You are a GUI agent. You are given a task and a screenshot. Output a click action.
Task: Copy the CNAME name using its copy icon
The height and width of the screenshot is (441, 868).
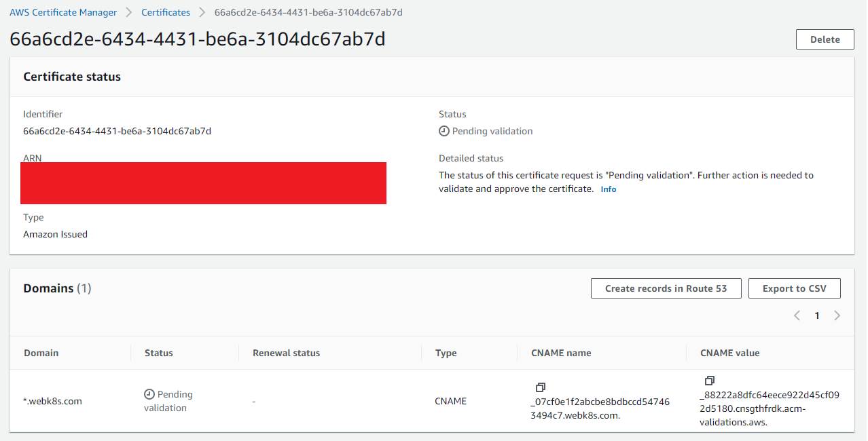(x=540, y=387)
